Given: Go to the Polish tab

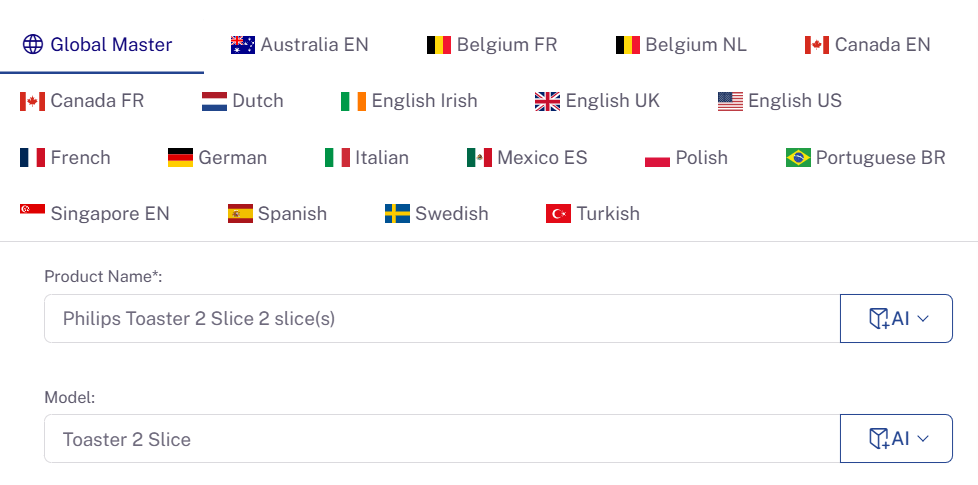Looking at the screenshot, I should pos(686,158).
